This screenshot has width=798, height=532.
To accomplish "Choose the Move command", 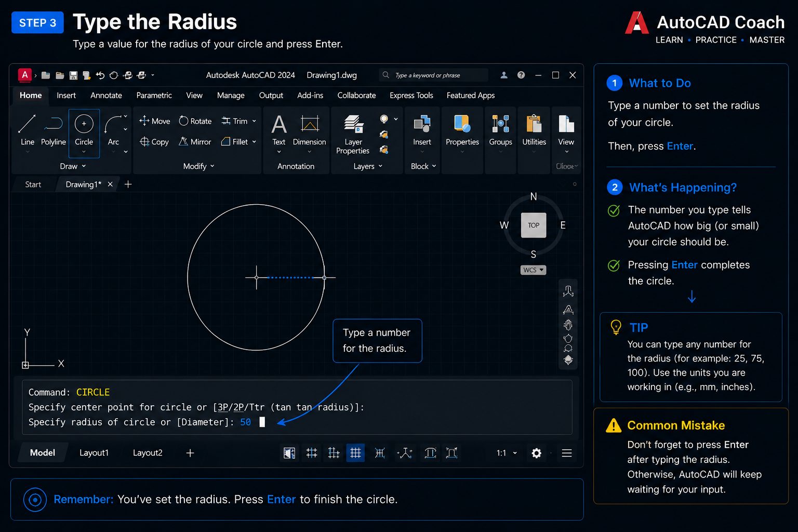I will click(155, 121).
